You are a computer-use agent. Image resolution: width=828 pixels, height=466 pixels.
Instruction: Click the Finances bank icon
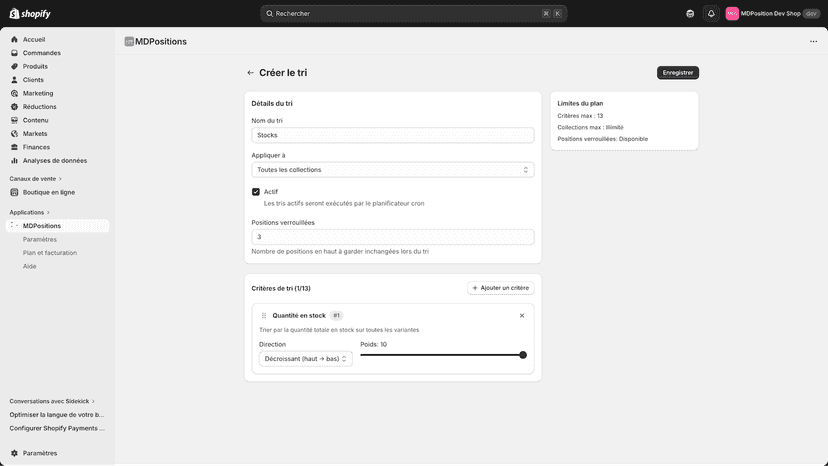[x=14, y=147]
